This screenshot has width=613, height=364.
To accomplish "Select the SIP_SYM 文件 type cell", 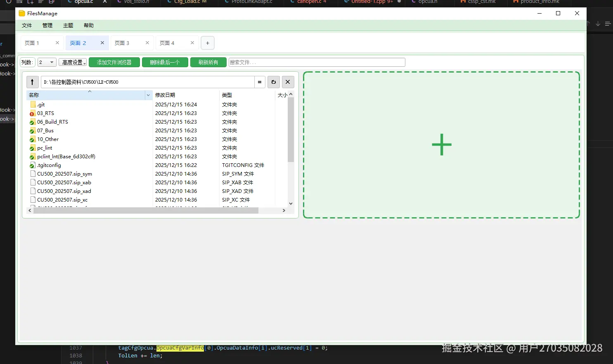I will pyautogui.click(x=238, y=174).
